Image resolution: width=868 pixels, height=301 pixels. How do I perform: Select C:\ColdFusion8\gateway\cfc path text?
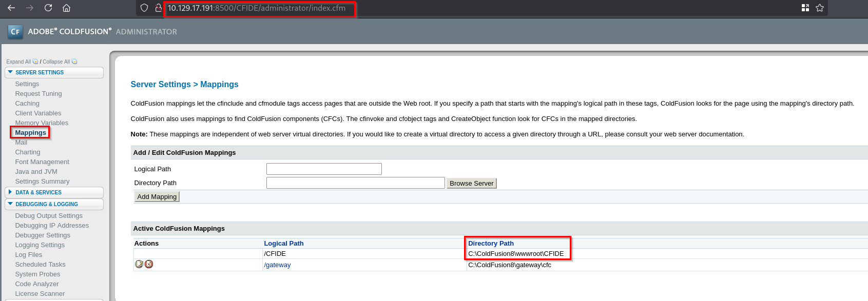point(510,265)
